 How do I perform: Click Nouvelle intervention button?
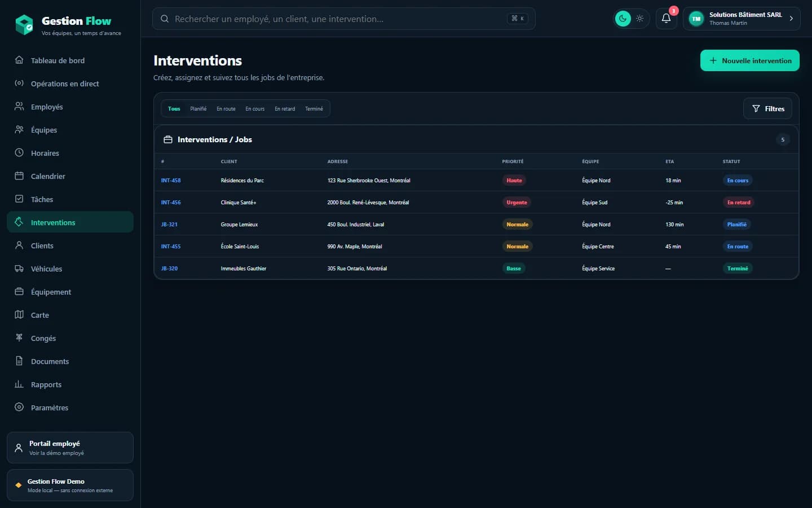(x=750, y=60)
